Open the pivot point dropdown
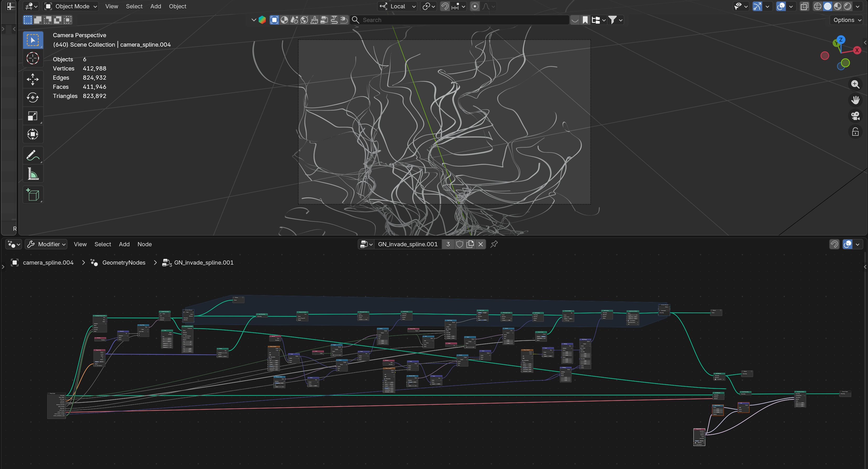Image resolution: width=868 pixels, height=469 pixels. [428, 6]
